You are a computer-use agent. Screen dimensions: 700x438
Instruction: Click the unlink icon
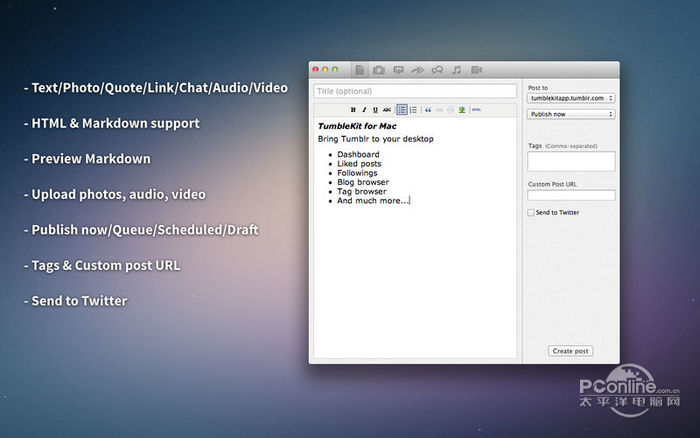450,110
